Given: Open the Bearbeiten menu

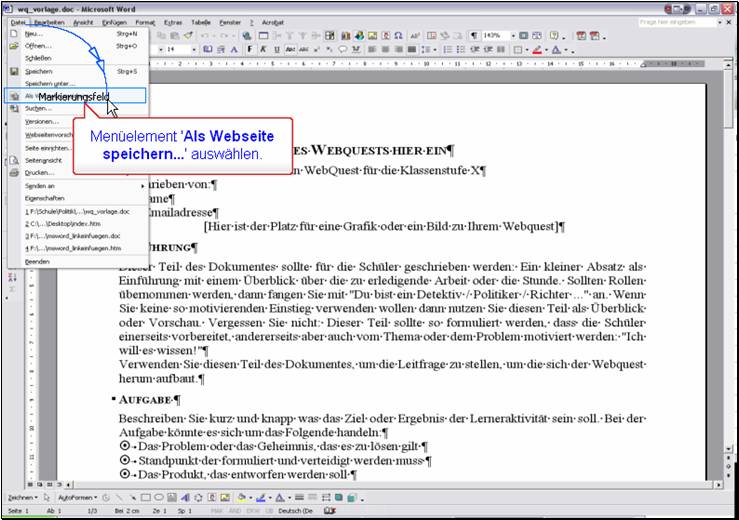Looking at the screenshot, I should click(x=48, y=21).
